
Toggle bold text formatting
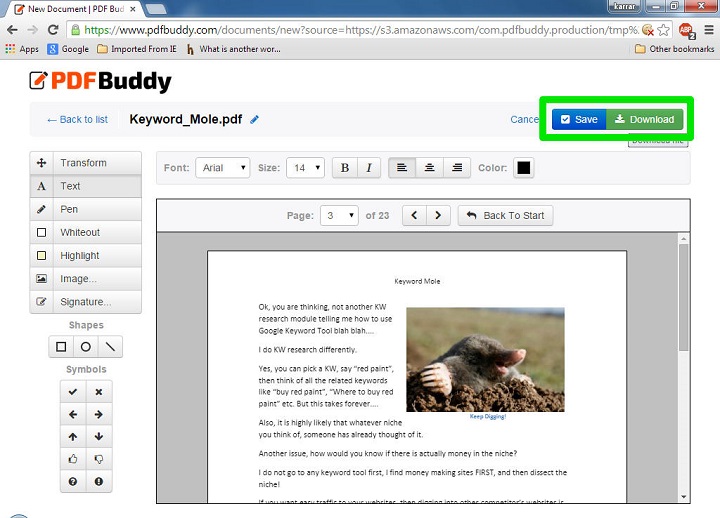pos(345,168)
